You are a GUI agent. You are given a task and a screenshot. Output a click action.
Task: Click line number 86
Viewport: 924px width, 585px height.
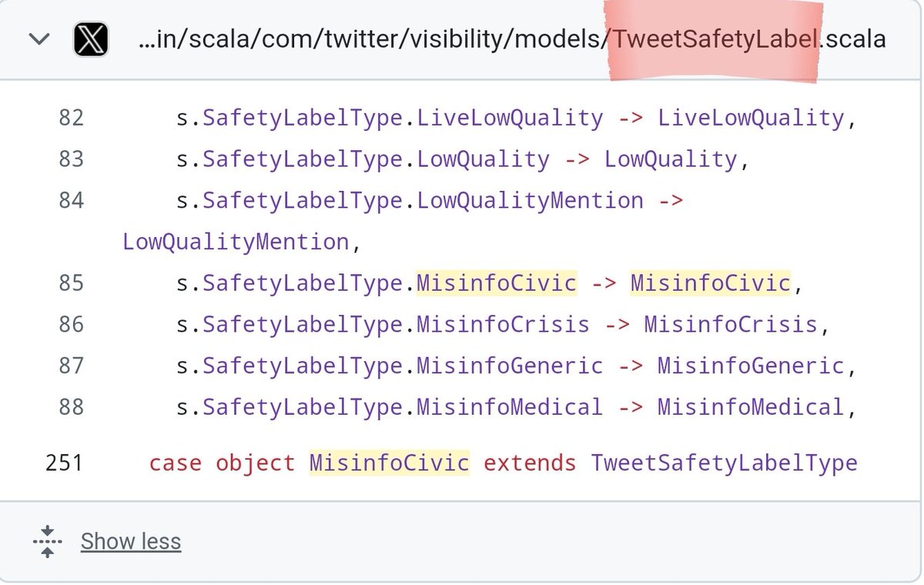tap(71, 324)
